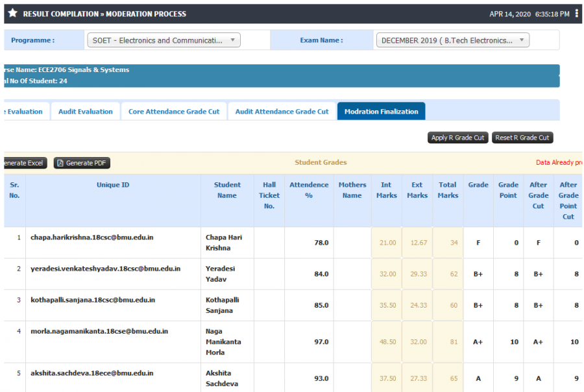
Task: Click kothapalli.sanjana.18csc@bmu.edu.in ID
Action: [x=93, y=300]
